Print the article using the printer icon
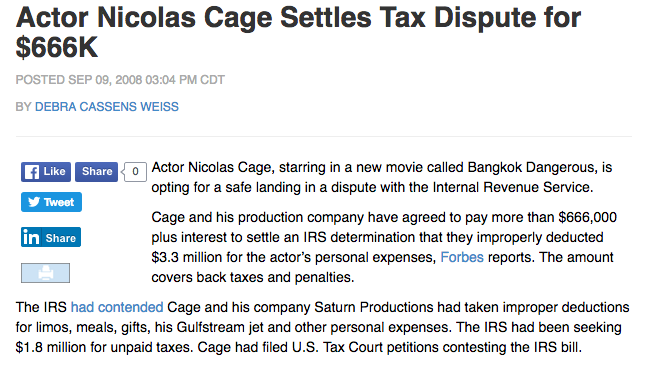The height and width of the screenshot is (369, 647). 45,273
